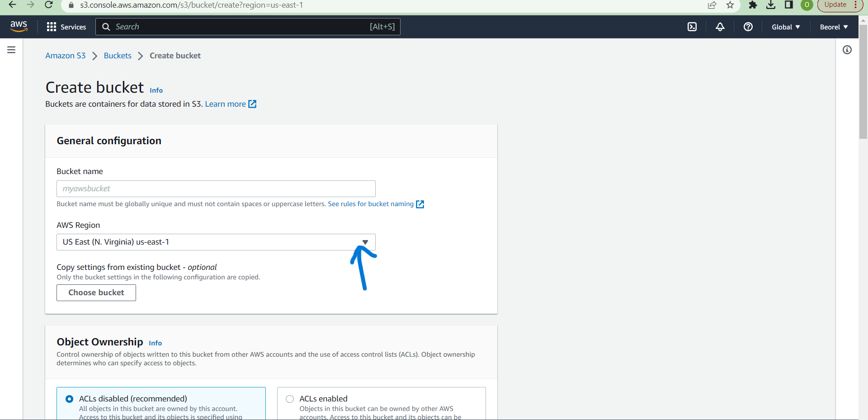Focus the Bucket name input field
The width and height of the screenshot is (868, 420).
pyautogui.click(x=216, y=189)
